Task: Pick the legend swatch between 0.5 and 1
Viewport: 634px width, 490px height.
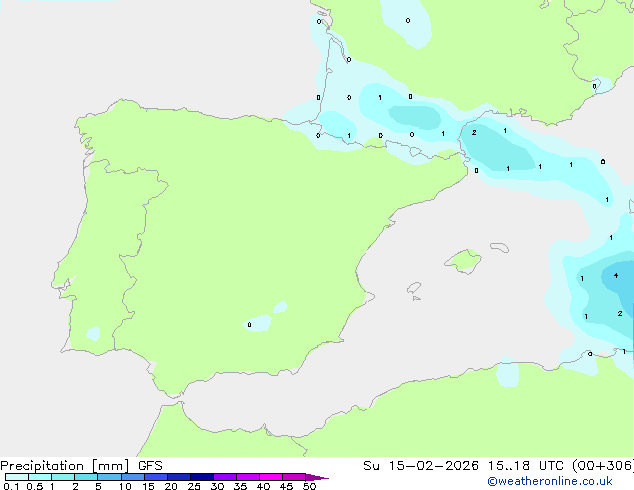Action: 40,477
